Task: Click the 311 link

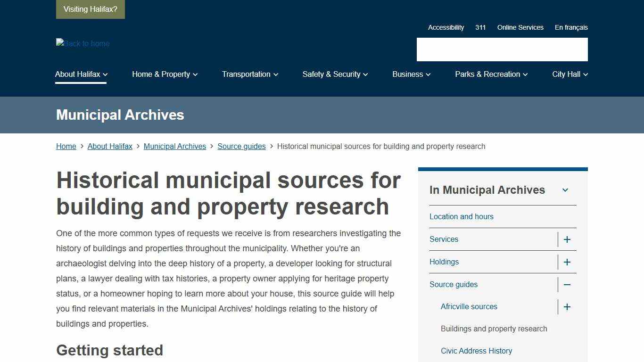Action: point(480,27)
